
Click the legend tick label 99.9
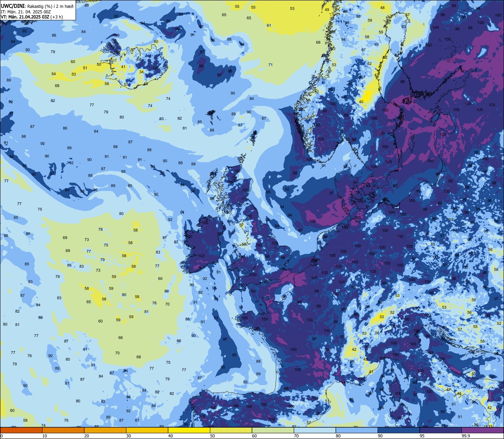click(466, 436)
